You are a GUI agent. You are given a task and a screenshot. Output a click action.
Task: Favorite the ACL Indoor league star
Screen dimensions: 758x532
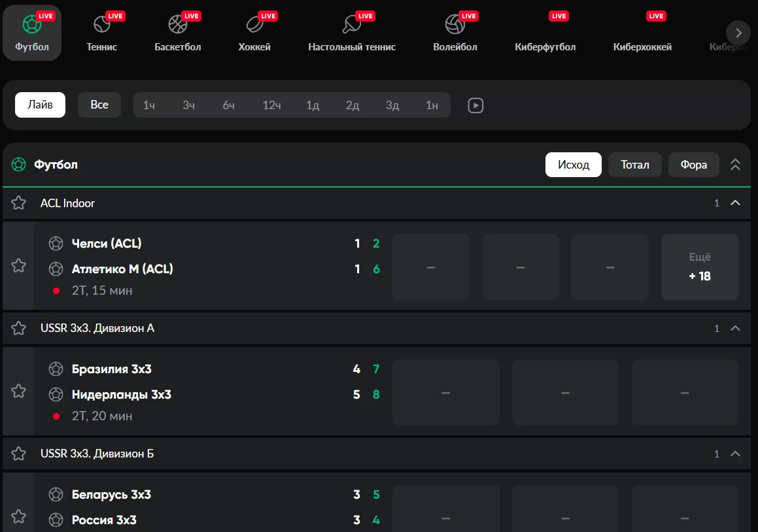point(18,203)
